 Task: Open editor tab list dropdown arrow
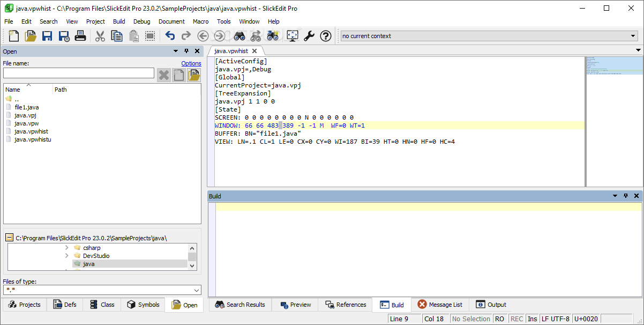tap(638, 50)
